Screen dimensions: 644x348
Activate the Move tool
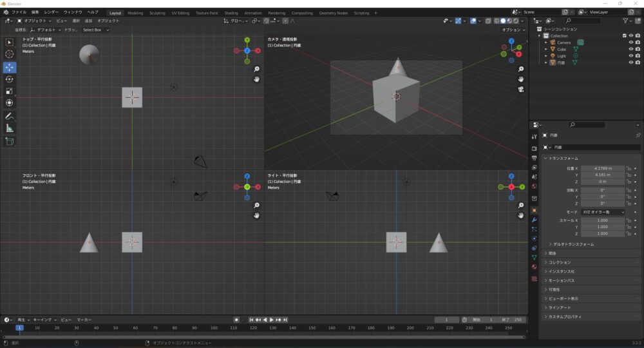pyautogui.click(x=9, y=67)
